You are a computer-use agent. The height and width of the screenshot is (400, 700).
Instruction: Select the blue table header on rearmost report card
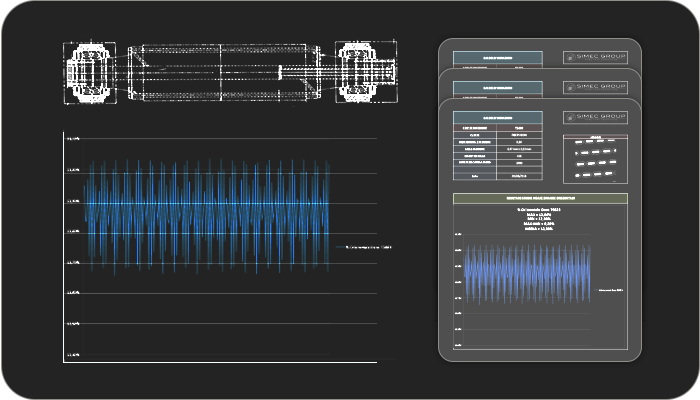pyautogui.click(x=498, y=58)
